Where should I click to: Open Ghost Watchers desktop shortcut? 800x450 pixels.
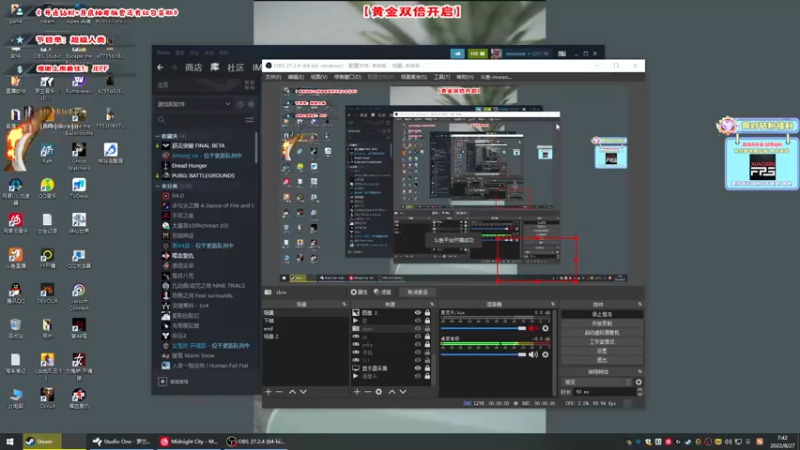tap(79, 156)
